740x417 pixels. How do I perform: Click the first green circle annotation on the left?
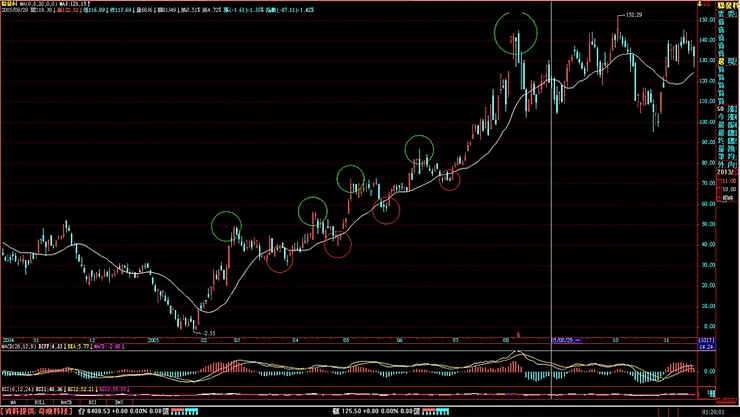point(227,226)
